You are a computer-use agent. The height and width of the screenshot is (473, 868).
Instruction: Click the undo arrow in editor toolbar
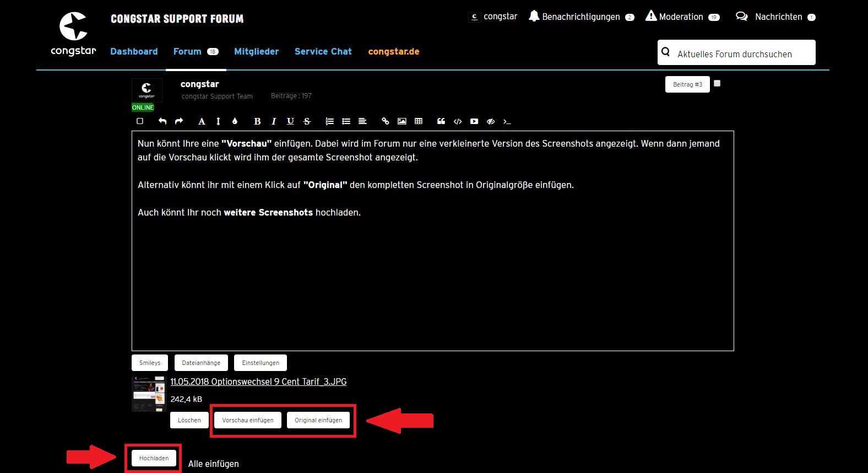(162, 121)
